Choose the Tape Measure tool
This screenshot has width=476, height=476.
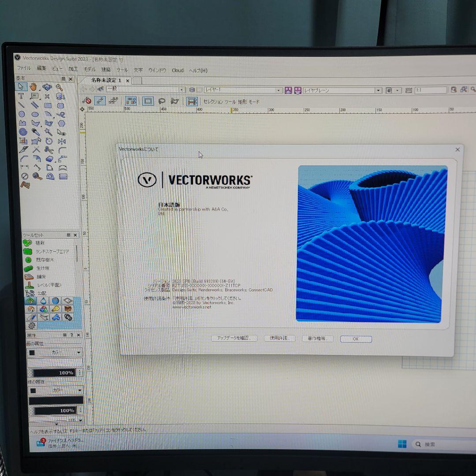point(37,176)
